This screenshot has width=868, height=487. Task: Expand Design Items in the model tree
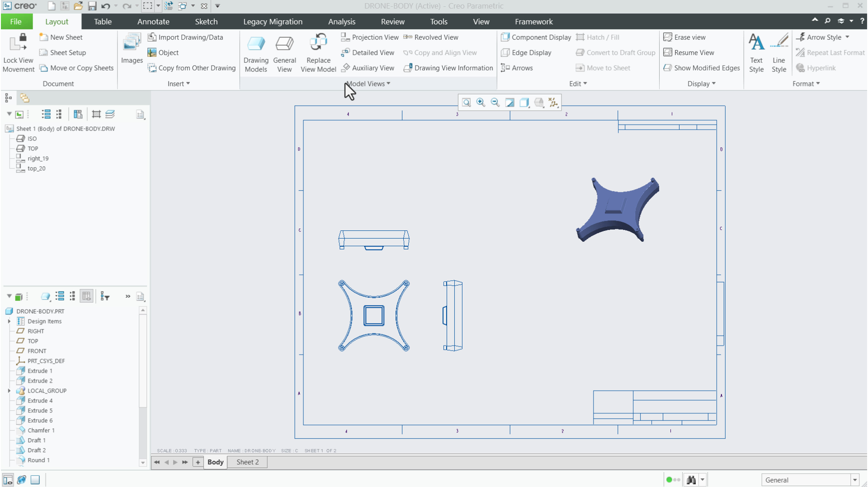10,321
